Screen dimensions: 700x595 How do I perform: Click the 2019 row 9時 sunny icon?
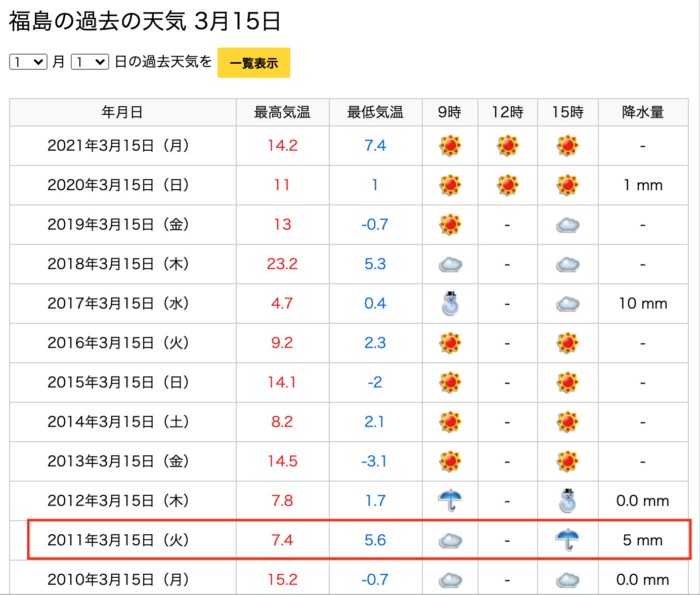(x=450, y=225)
